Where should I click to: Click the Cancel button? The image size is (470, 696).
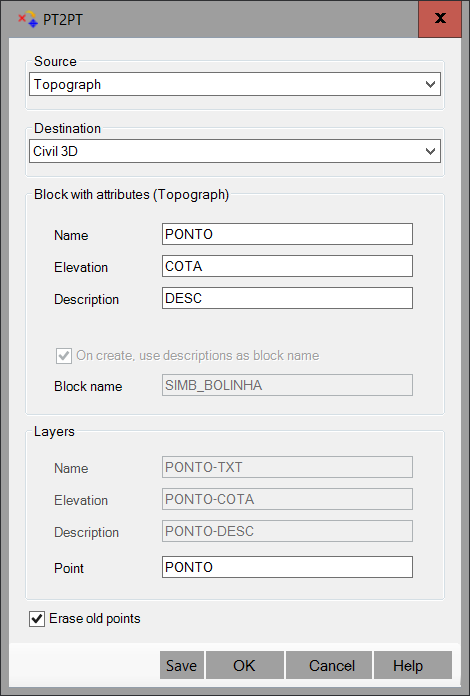[329, 665]
